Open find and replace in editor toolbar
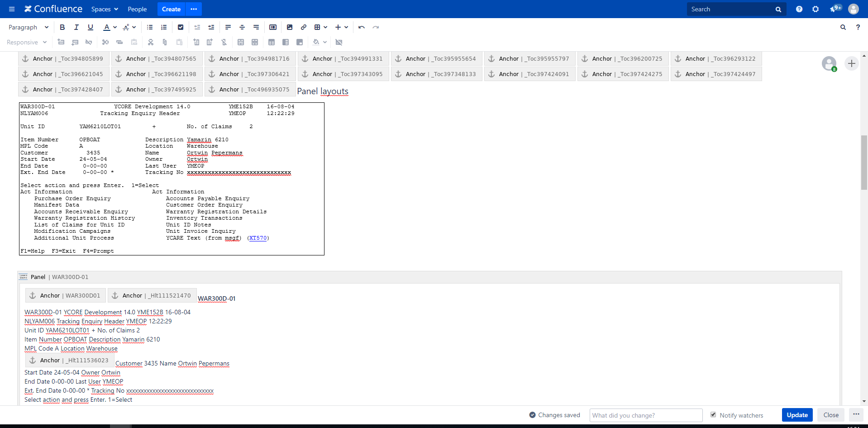Viewport: 868px width, 428px height. click(x=843, y=27)
